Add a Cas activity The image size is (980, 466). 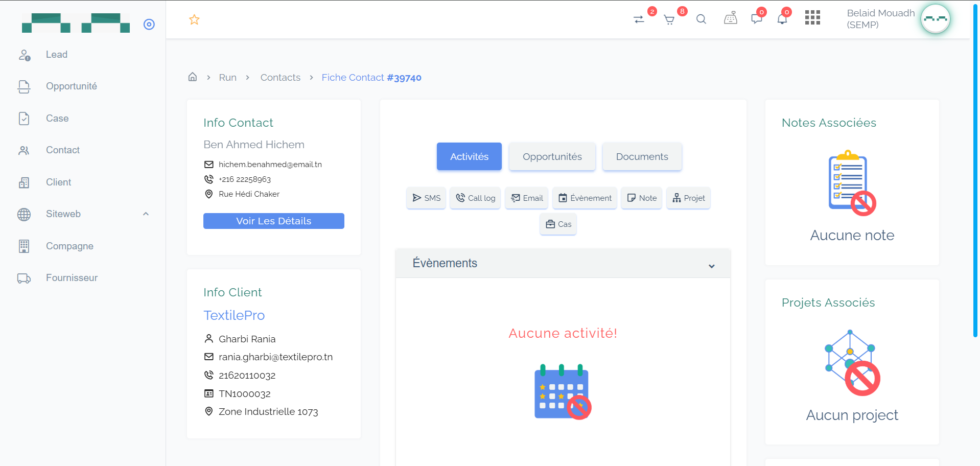(558, 224)
